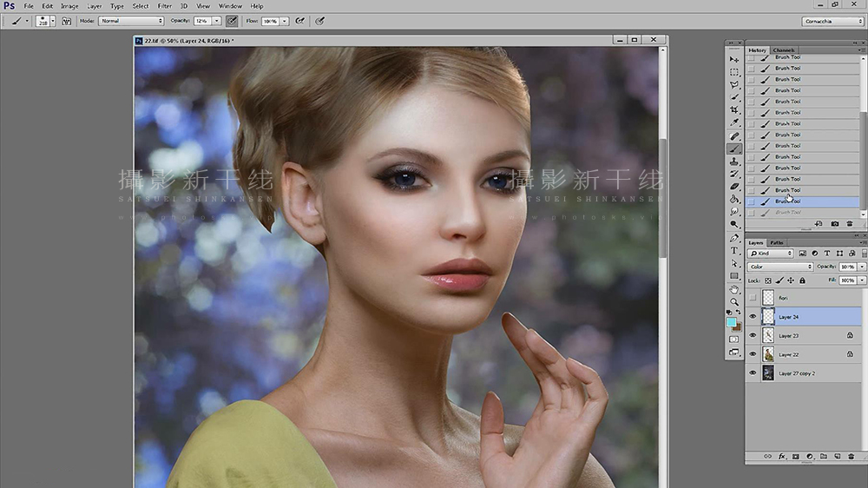
Task: Hide Layer 23 with its eye icon
Action: (753, 336)
